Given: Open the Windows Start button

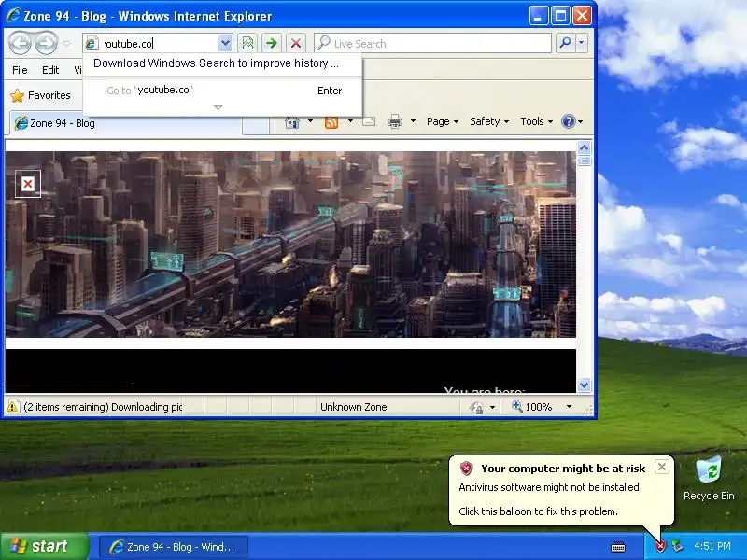Looking at the screenshot, I should 44,546.
